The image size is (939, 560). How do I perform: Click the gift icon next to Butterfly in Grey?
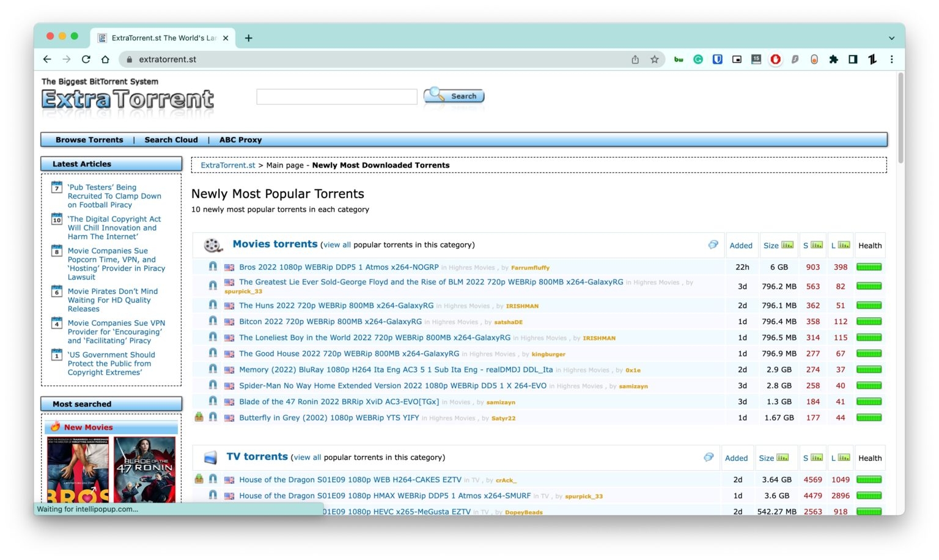199,417
